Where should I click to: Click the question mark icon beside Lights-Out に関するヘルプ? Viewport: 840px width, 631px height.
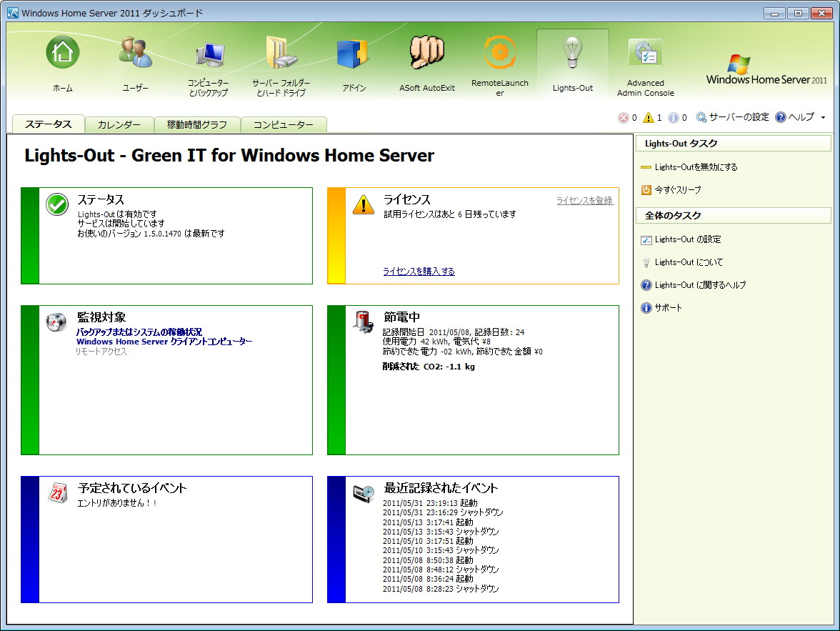coord(646,285)
